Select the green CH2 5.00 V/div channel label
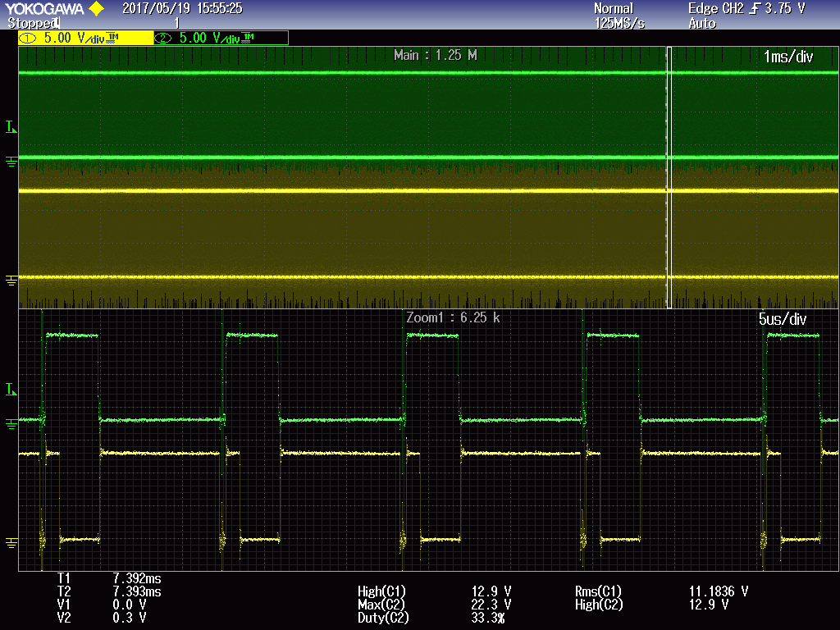 [221, 38]
